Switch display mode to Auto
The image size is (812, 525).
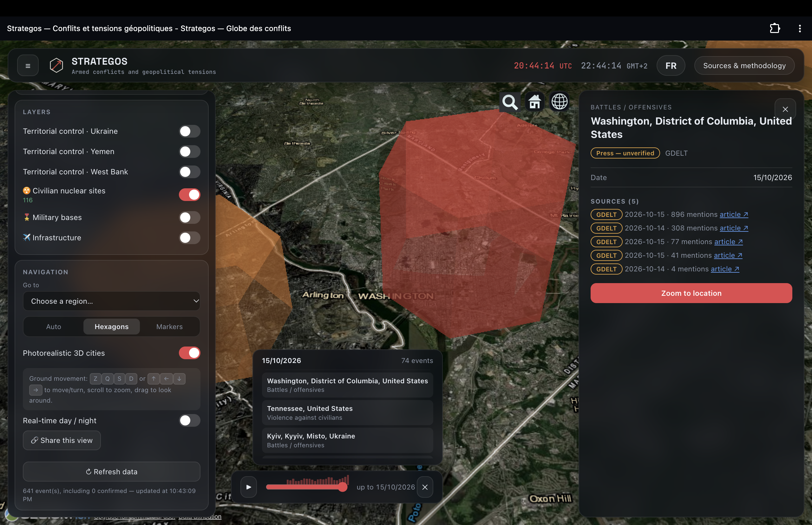coord(54,327)
